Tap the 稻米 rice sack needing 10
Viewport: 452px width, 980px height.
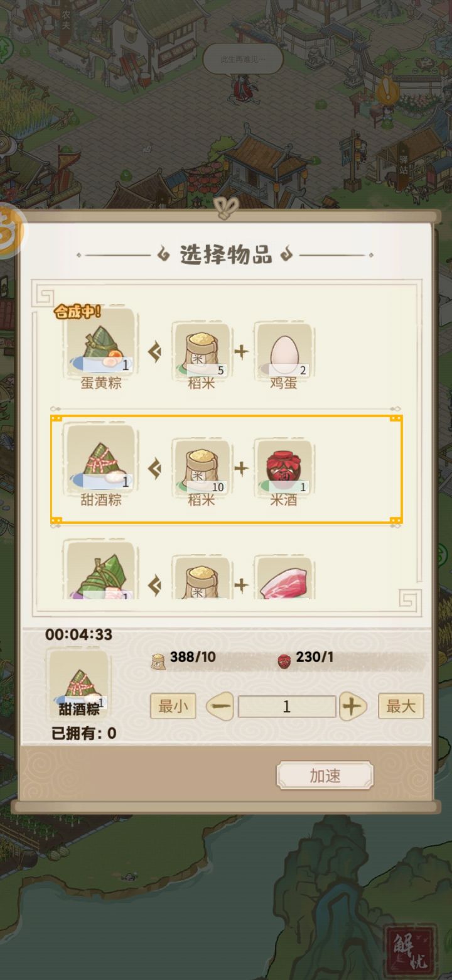click(x=202, y=467)
